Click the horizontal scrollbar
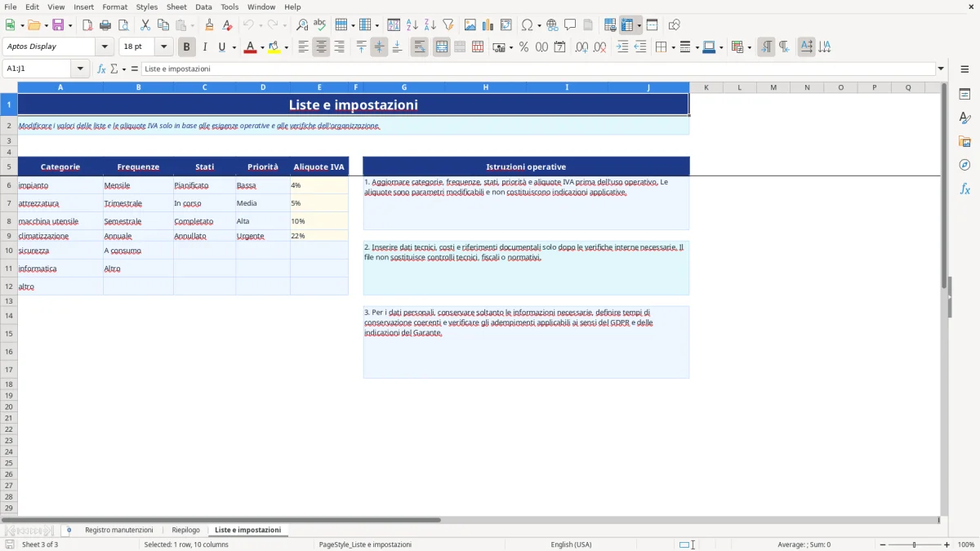980x551 pixels. [220, 520]
